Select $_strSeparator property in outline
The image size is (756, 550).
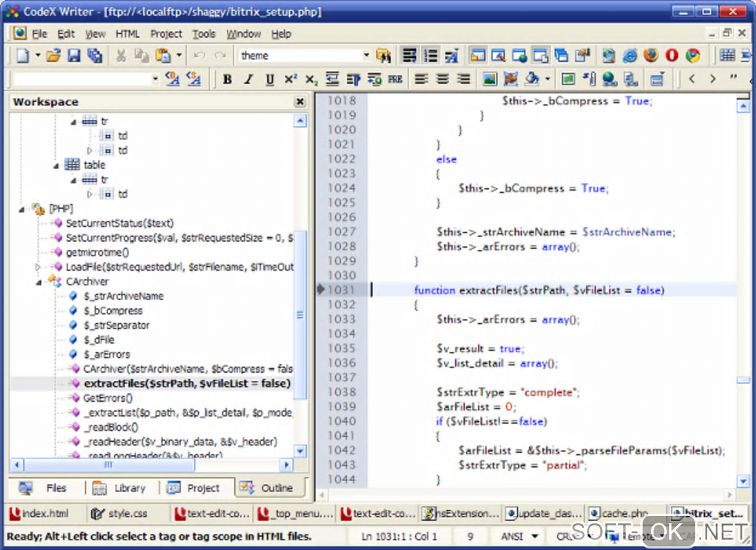pos(116,325)
